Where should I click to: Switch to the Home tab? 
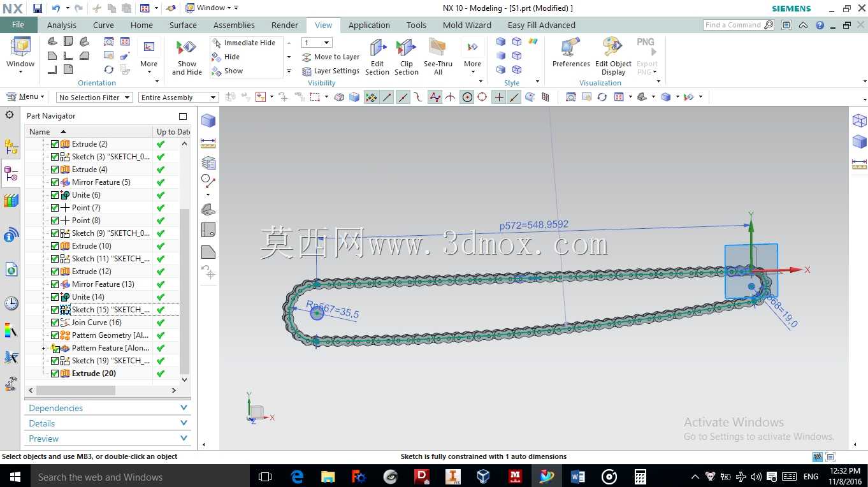point(141,25)
